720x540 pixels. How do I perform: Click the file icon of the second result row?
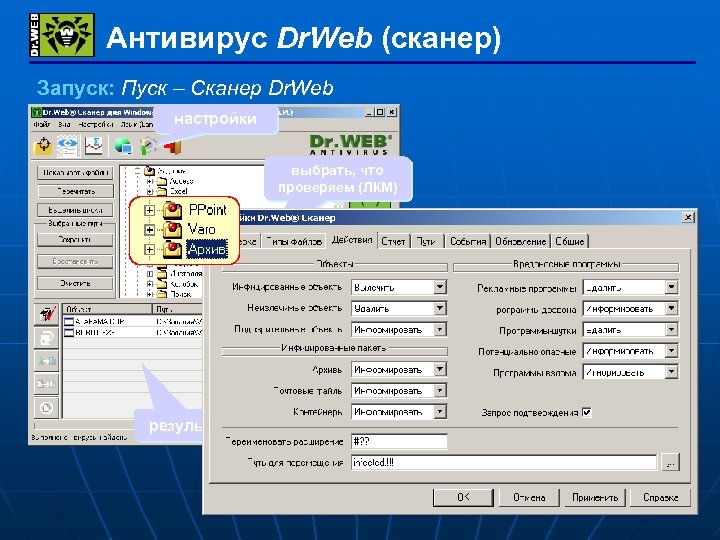click(x=69, y=332)
